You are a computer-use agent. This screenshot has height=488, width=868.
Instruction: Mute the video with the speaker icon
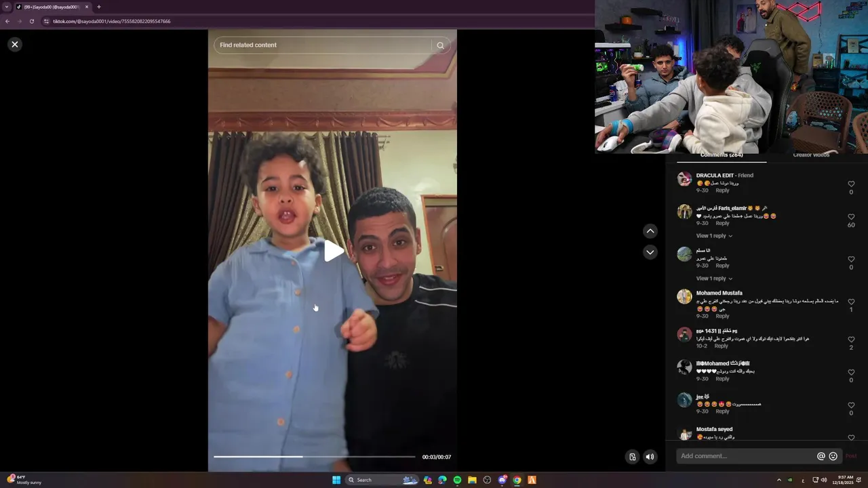650,457
